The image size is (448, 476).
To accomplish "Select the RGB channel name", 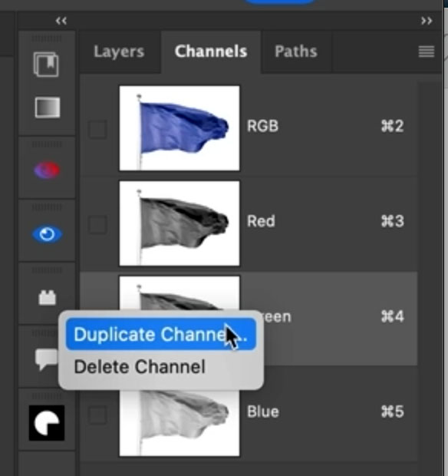I will pyautogui.click(x=262, y=126).
